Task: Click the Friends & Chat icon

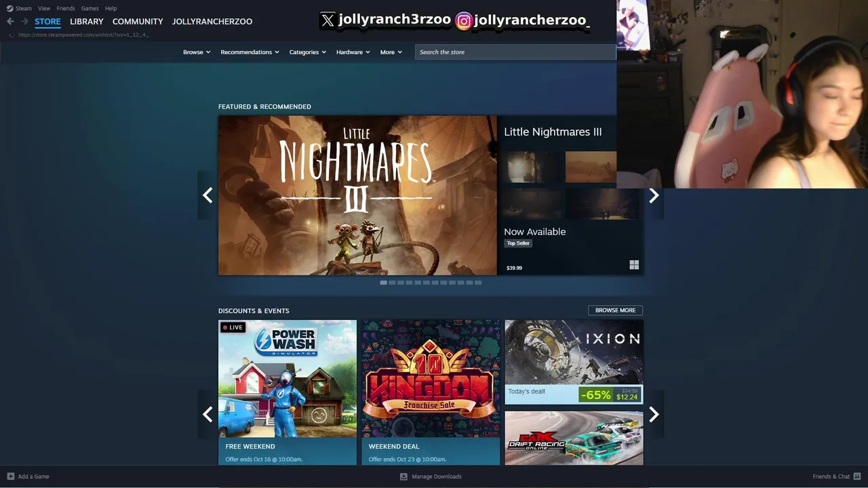Action: pyautogui.click(x=857, y=476)
